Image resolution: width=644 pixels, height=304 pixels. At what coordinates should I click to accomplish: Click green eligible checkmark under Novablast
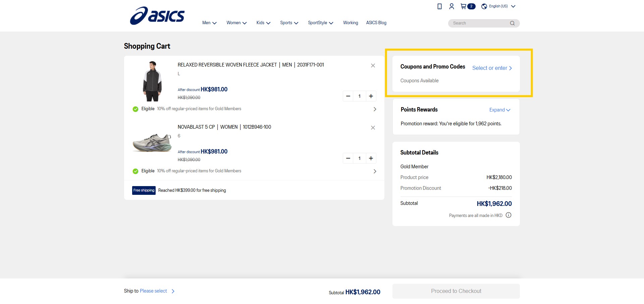(136, 171)
